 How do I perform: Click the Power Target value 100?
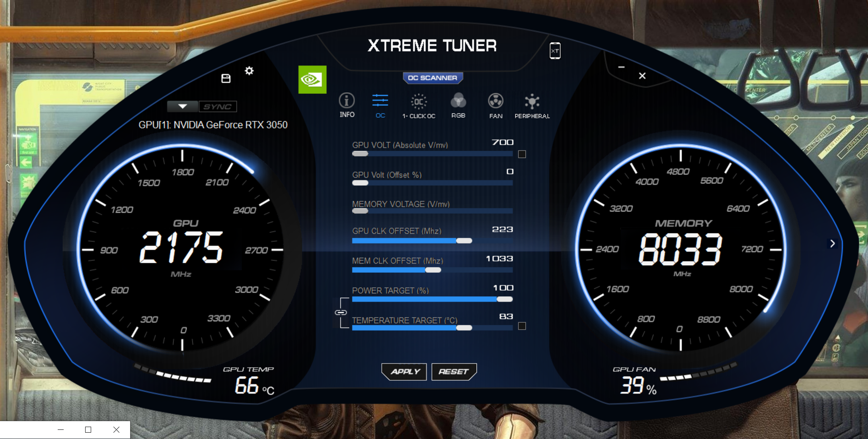[503, 288]
